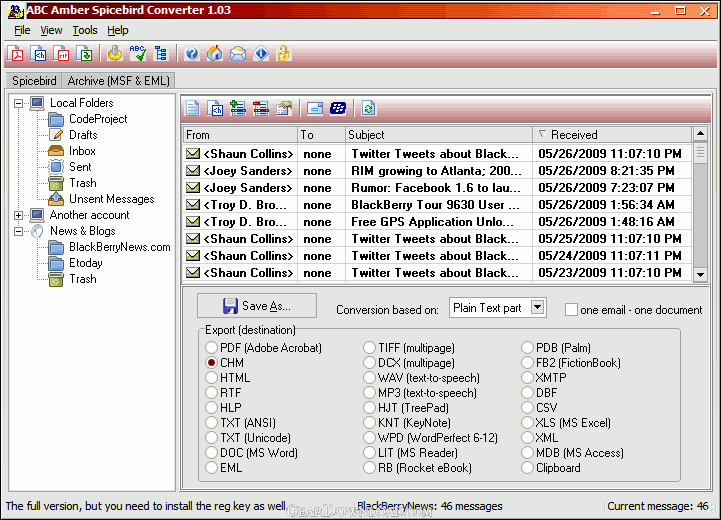721x520 pixels.
Task: Select TIFF (multipage) export option
Action: click(409, 348)
